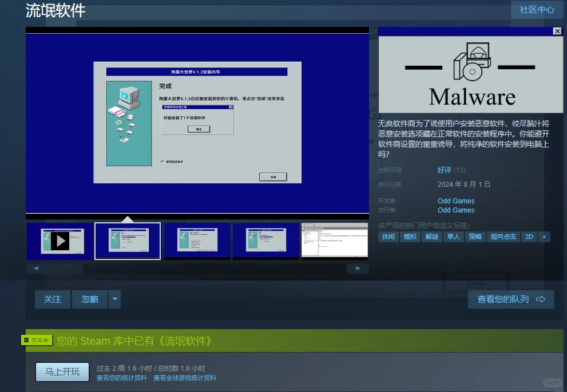The height and width of the screenshot is (392, 567).
Task: Click the release date 2024 年 8 月 1 日
Action: 464,184
